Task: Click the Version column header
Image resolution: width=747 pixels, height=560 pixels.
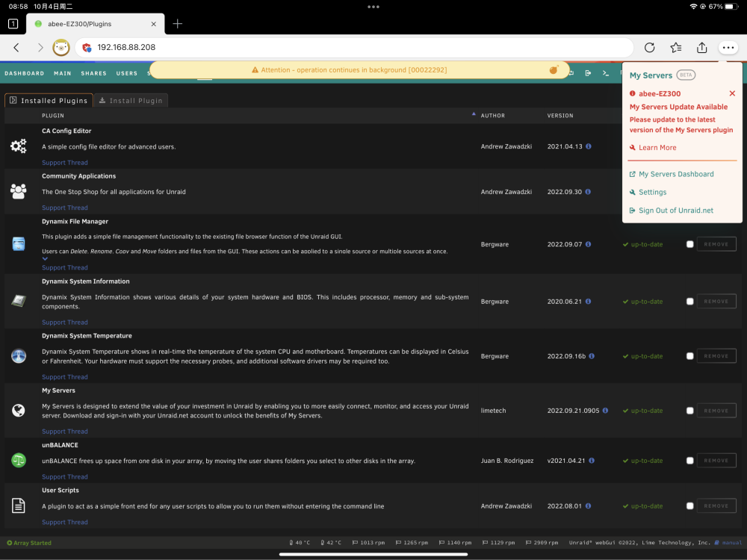Action: [x=560, y=116]
